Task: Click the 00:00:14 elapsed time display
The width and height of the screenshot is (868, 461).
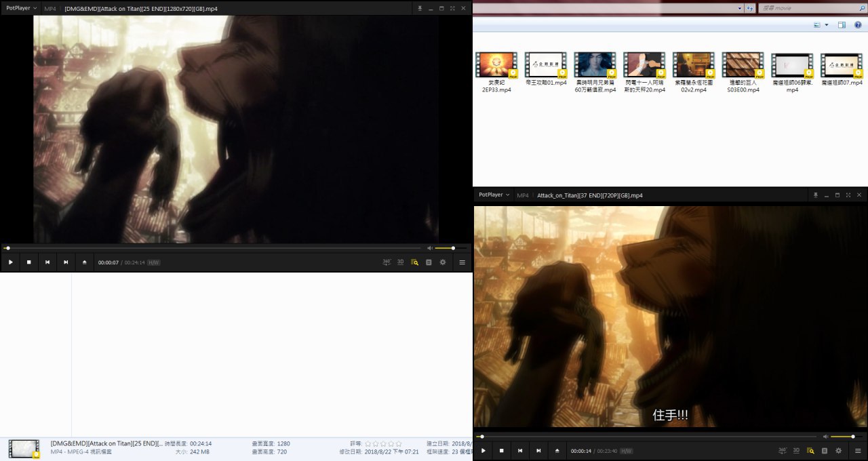Action: click(581, 451)
